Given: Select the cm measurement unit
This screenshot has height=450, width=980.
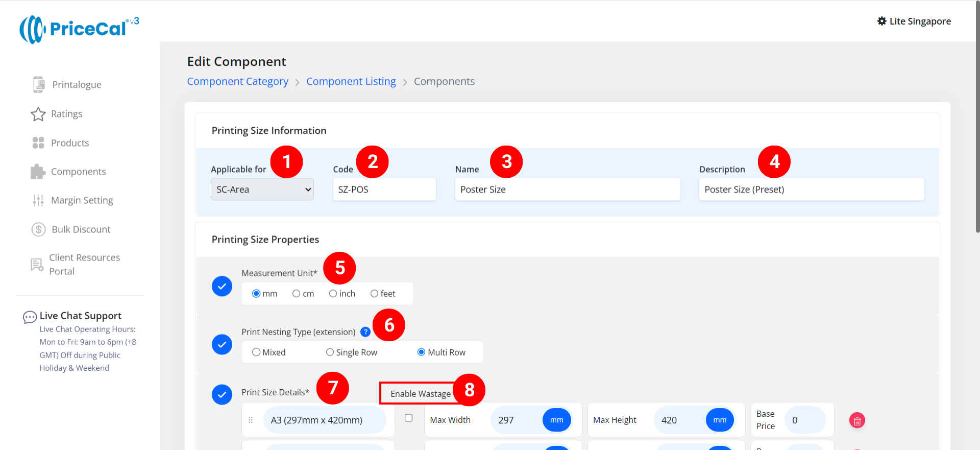Looking at the screenshot, I should coord(296,294).
